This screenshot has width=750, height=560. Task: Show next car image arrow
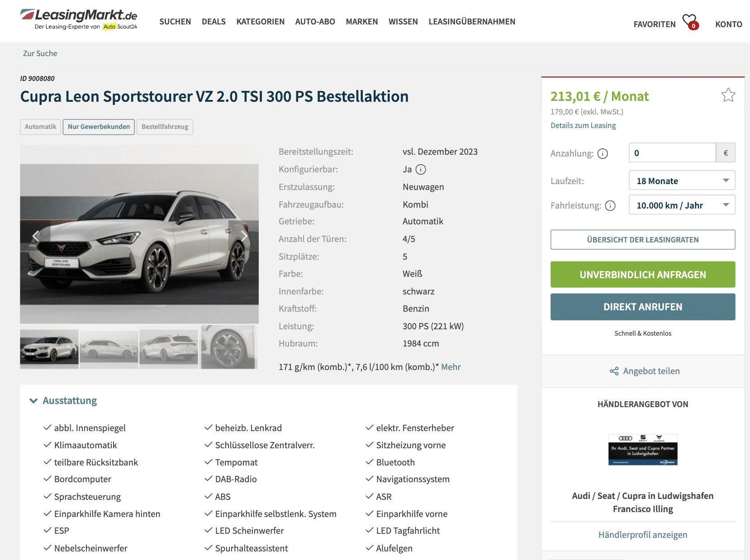click(x=244, y=236)
